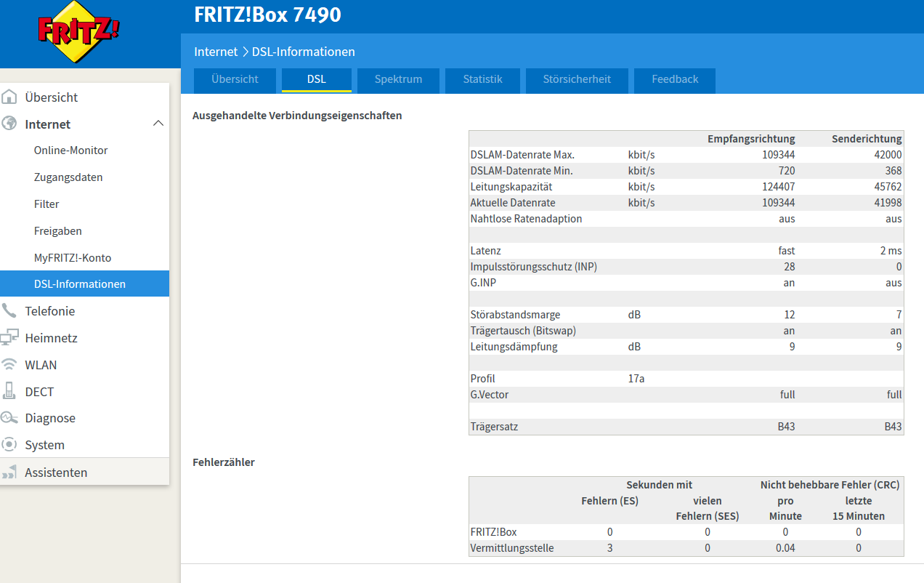The width and height of the screenshot is (924, 583).
Task: Go to the Störsicherheit tab
Action: (x=577, y=79)
